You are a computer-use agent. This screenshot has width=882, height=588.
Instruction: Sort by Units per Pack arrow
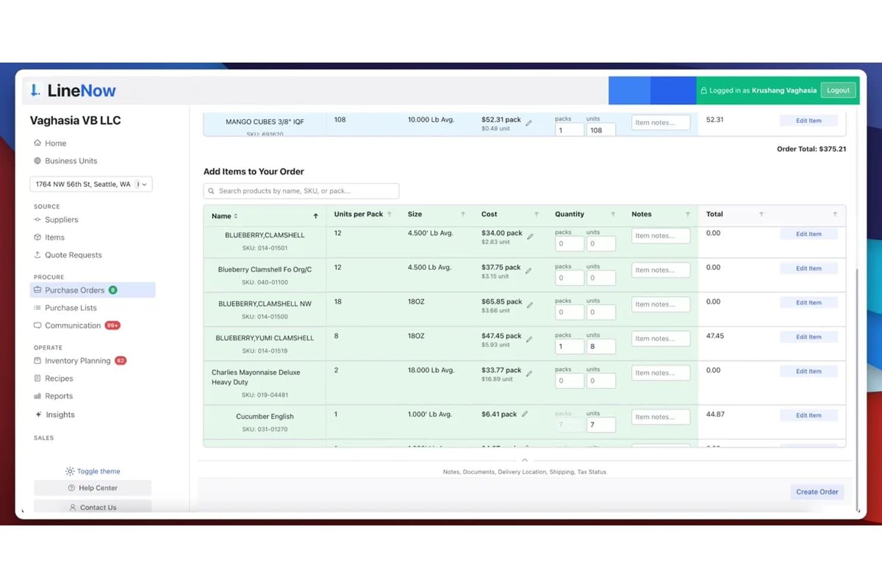(389, 214)
